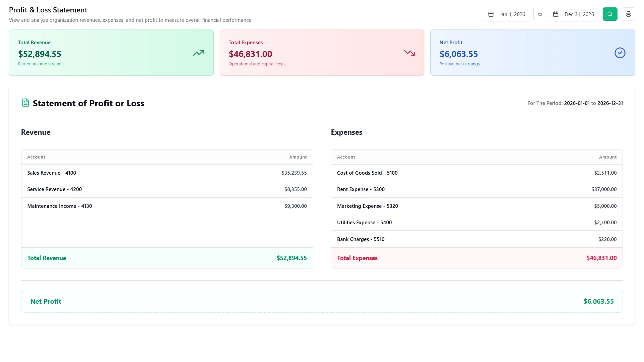The image size is (644, 362).
Task: Click the $52,894.55 total in revenue table footer
Action: coord(291,258)
